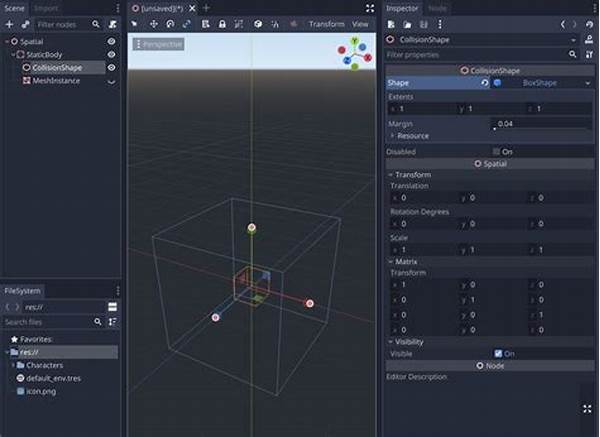This screenshot has height=437, width=600.
Task: Open the Perspective view menu
Action: point(159,44)
